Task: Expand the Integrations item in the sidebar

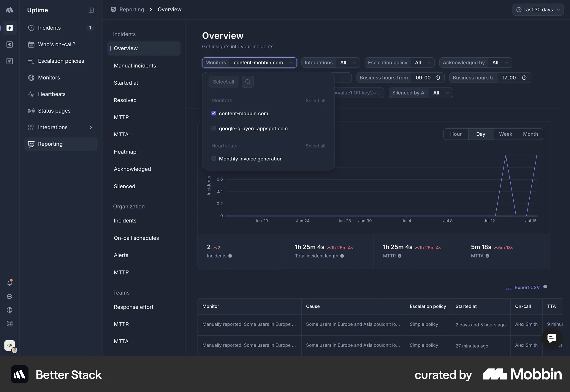Action: (x=91, y=127)
